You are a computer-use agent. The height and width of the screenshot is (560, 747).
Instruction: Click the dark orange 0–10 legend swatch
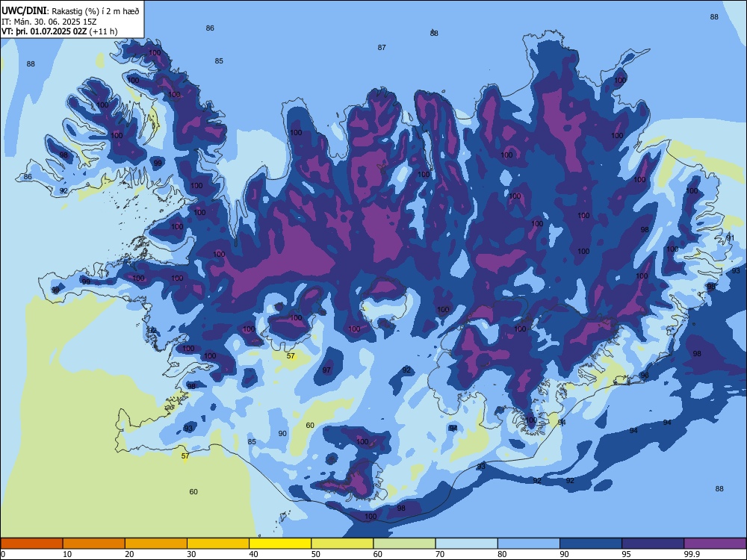click(31, 544)
